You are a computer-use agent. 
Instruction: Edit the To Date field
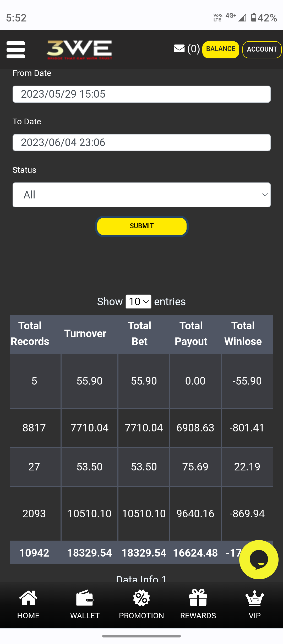(x=141, y=143)
